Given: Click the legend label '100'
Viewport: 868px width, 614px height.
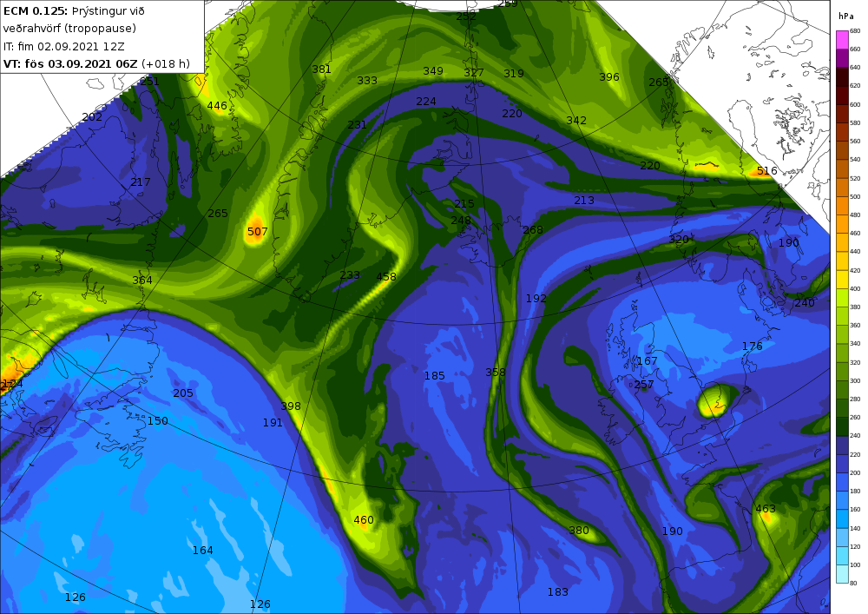Looking at the screenshot, I should coord(855,564).
